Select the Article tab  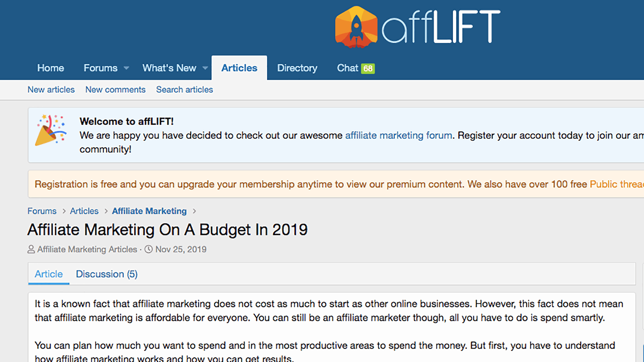(x=49, y=274)
